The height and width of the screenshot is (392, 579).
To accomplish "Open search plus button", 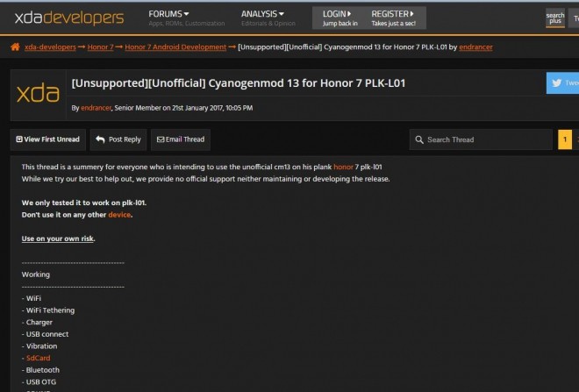I will [x=555, y=18].
